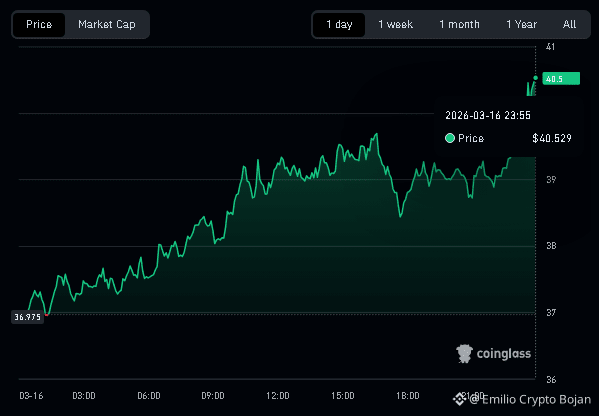Screen dimensions: 599x416
Task: Click the 36 price axis label
Action: point(551,380)
